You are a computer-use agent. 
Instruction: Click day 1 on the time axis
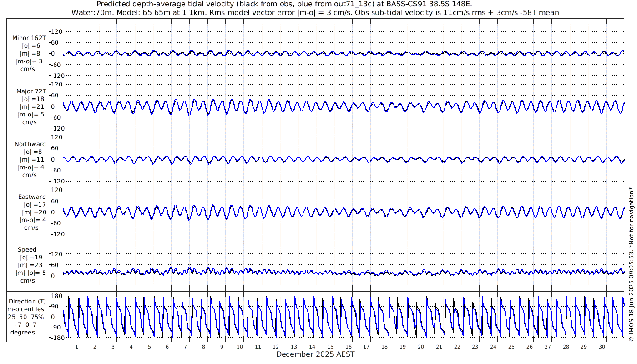click(x=76, y=347)
